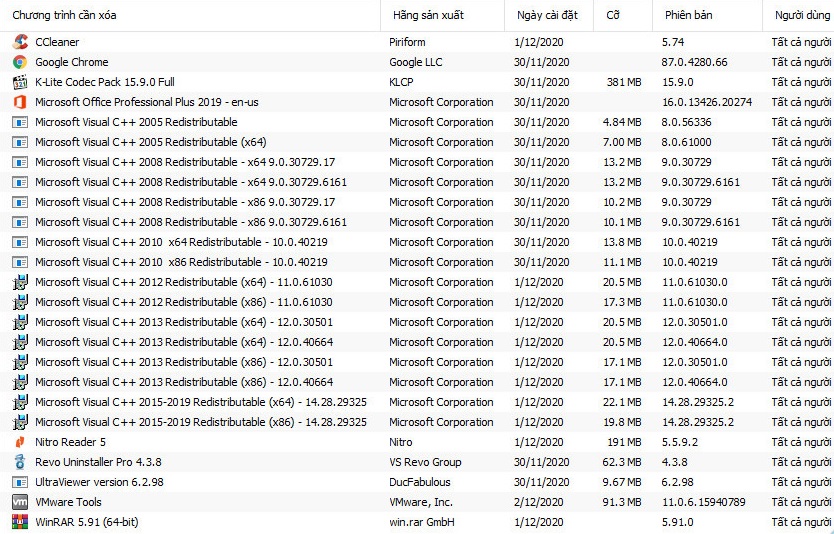Click publisher cell 'DucFabulous'

[x=420, y=482]
